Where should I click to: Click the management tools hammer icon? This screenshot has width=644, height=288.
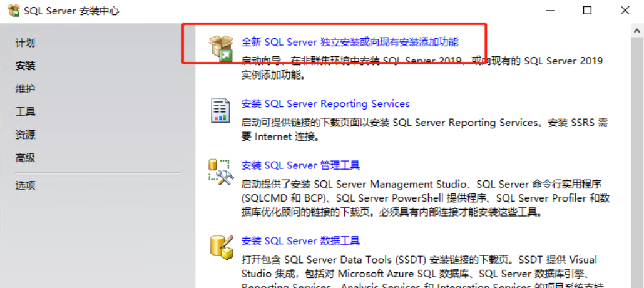220,172
